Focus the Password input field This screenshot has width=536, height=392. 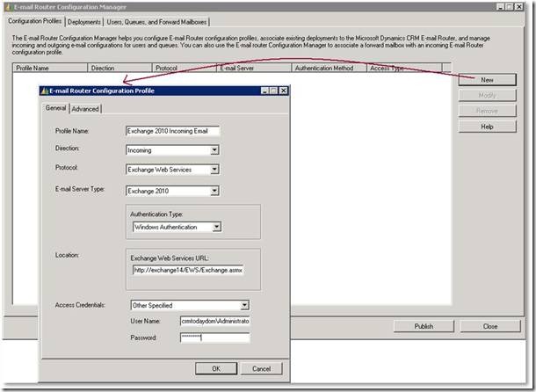pos(214,337)
